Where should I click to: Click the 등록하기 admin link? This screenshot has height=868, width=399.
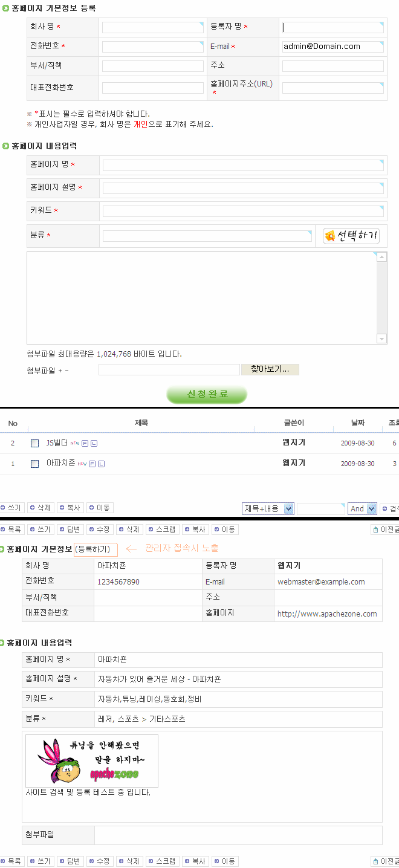pos(95,549)
